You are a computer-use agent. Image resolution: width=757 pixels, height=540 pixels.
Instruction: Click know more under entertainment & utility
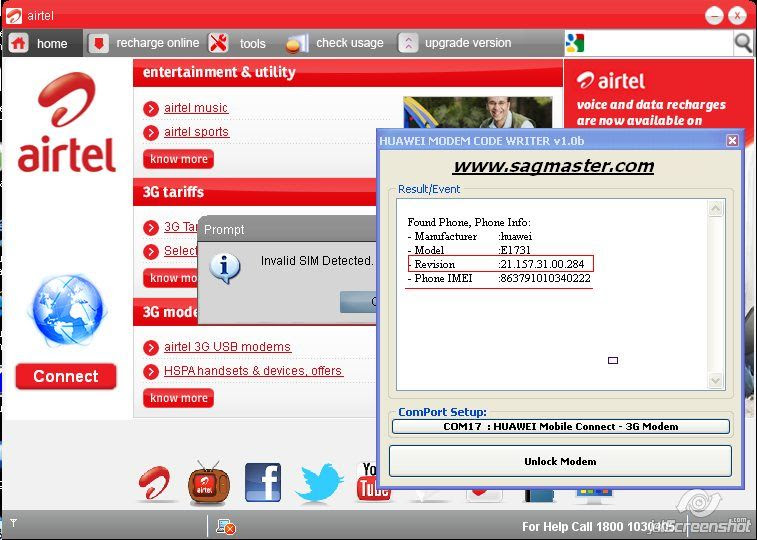pos(179,159)
